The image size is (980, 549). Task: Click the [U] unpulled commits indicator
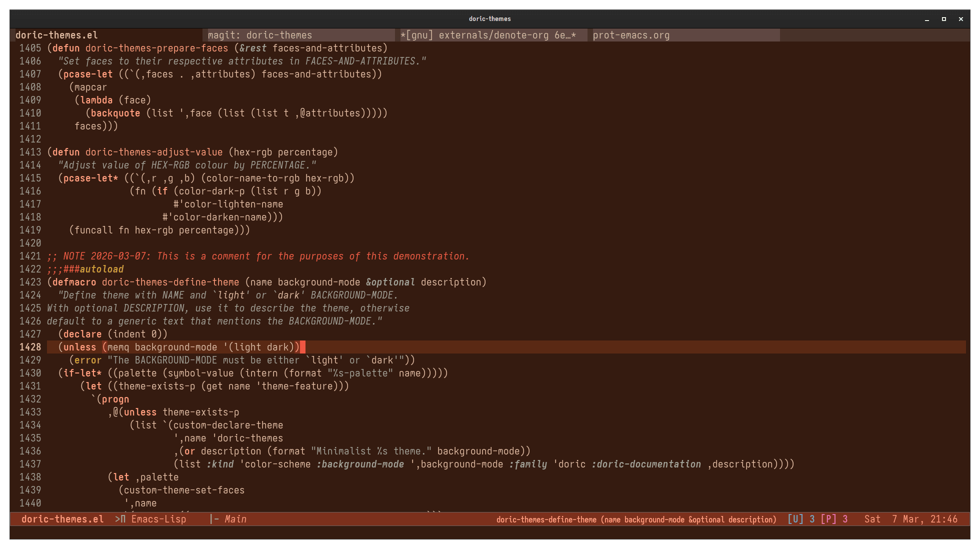[x=795, y=519]
